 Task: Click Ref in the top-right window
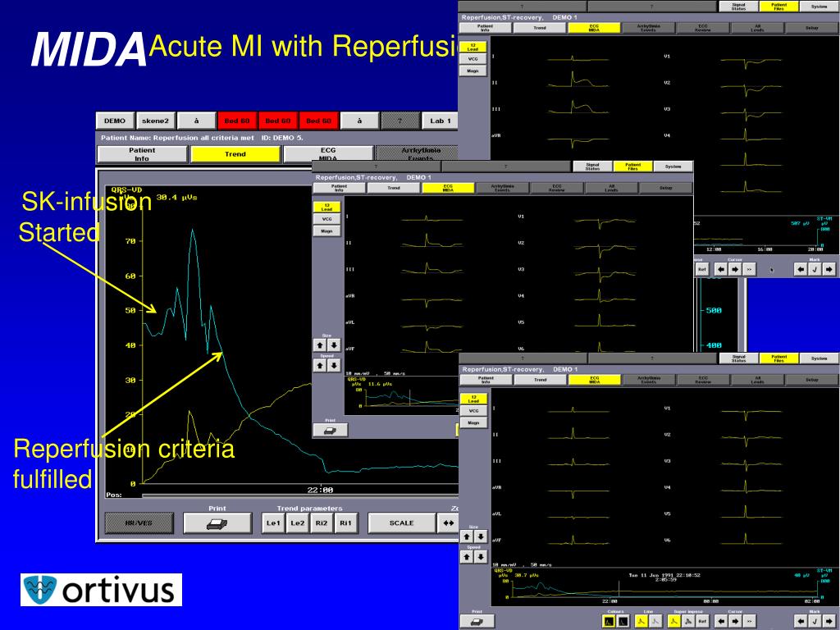coord(702,269)
